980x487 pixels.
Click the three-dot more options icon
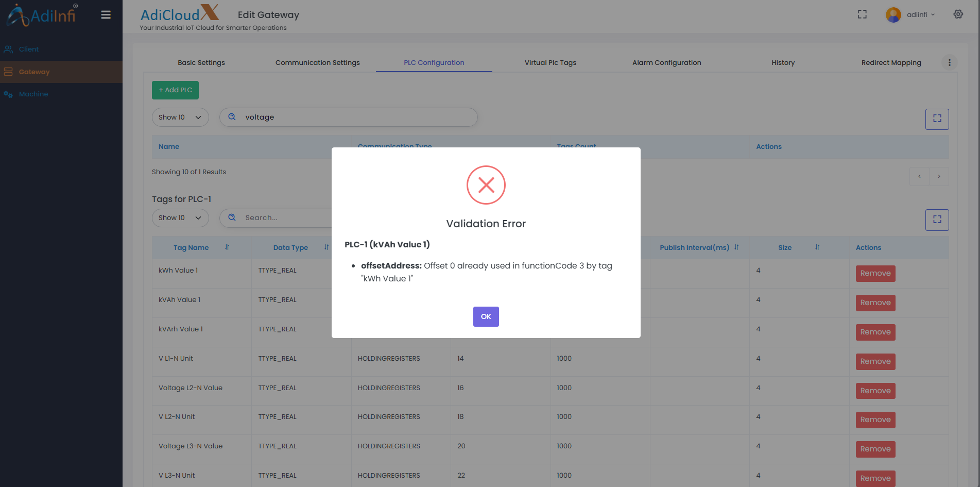click(x=949, y=63)
